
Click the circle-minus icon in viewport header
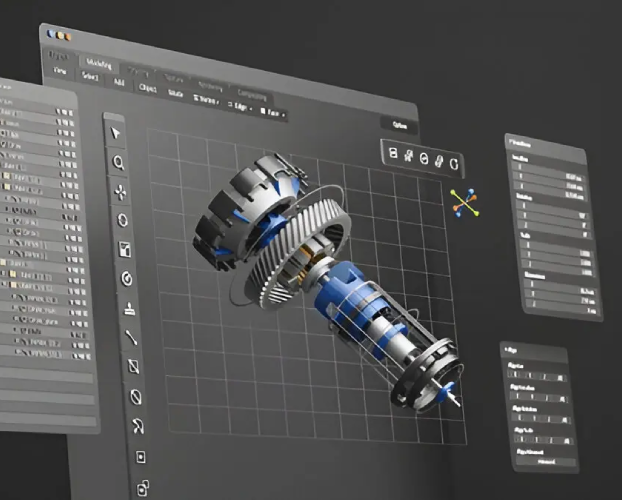424,159
